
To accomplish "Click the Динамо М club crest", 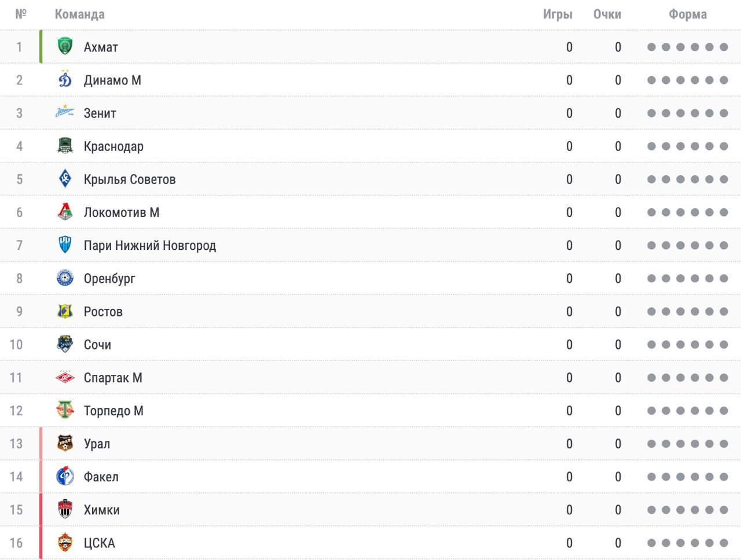I will 65,80.
